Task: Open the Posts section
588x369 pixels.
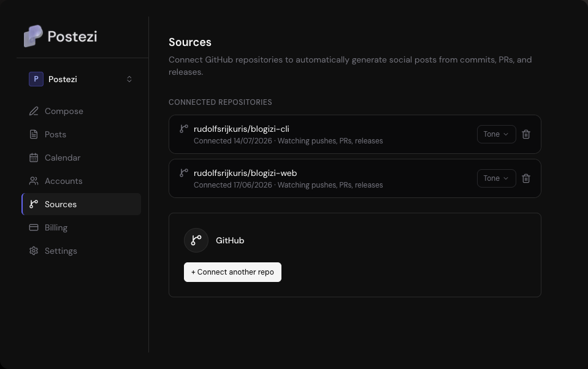Action: coord(82,134)
